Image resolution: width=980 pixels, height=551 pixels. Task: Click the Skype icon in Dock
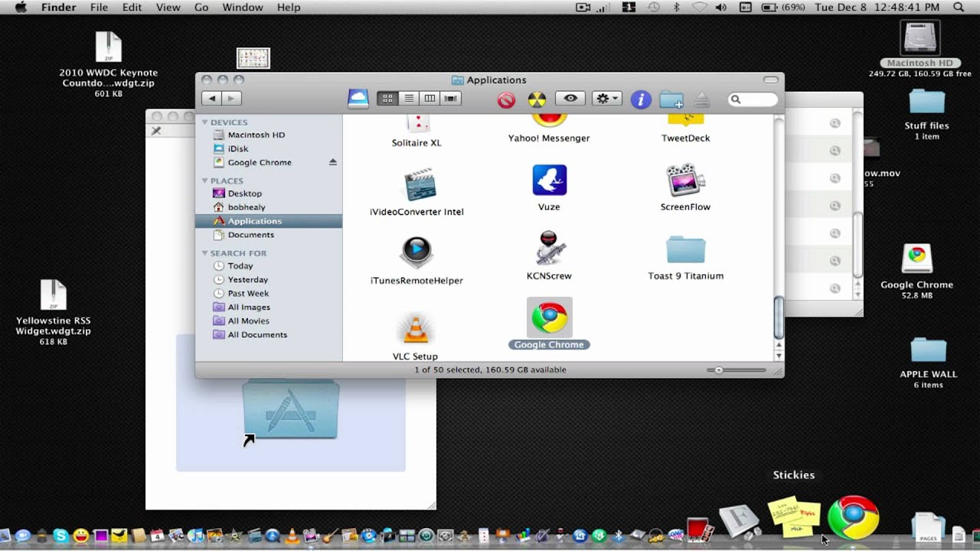point(60,536)
